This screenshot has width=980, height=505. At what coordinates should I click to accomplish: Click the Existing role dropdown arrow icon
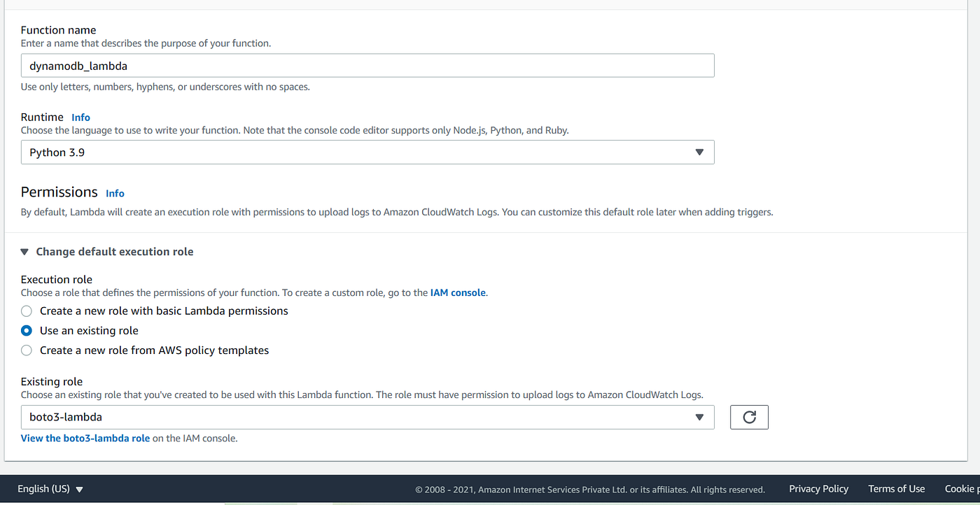point(699,417)
